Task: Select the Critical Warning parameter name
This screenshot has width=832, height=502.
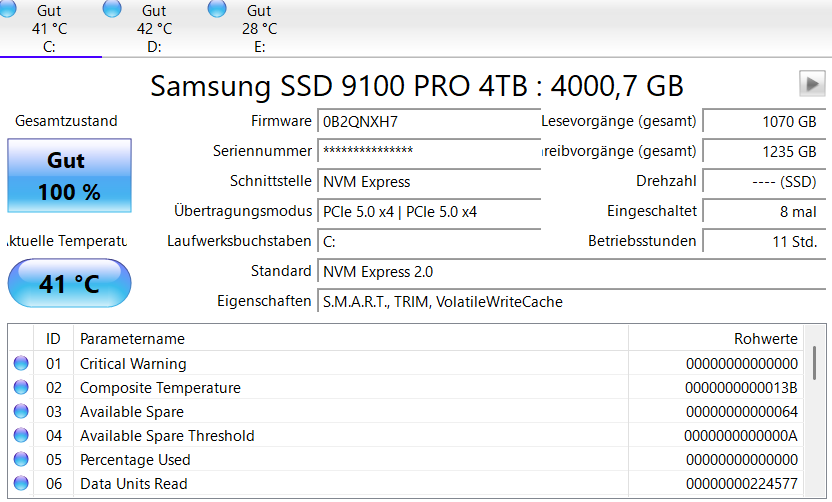Action: (x=133, y=364)
